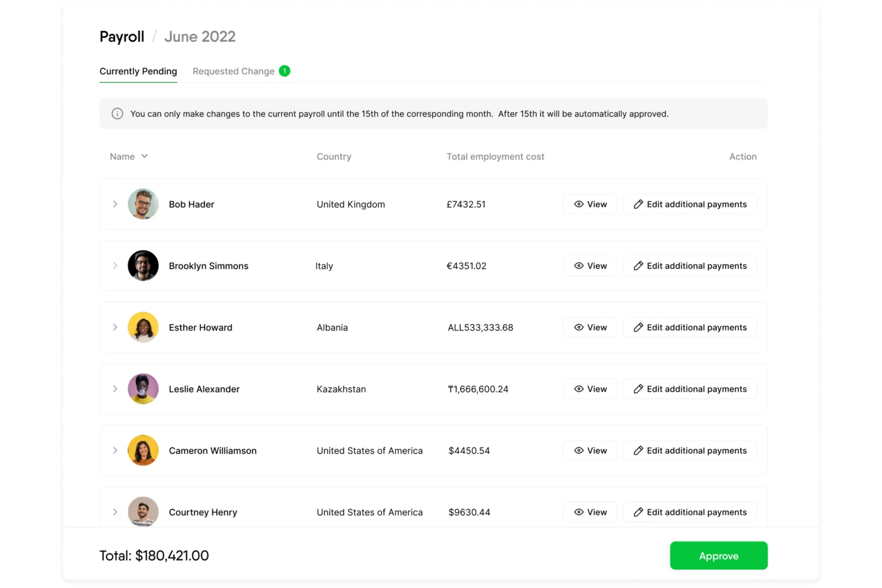Expand Esther Howard's row details
The image size is (882, 588).
(115, 327)
